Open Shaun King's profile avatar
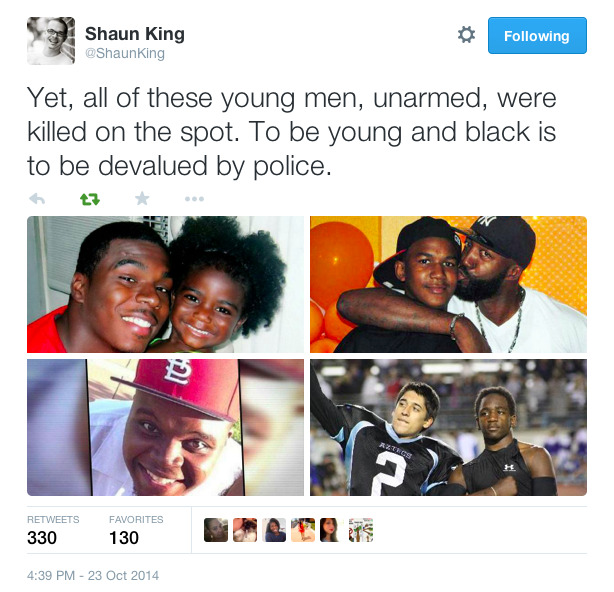Screen dimensions: 614x592 click(x=51, y=41)
